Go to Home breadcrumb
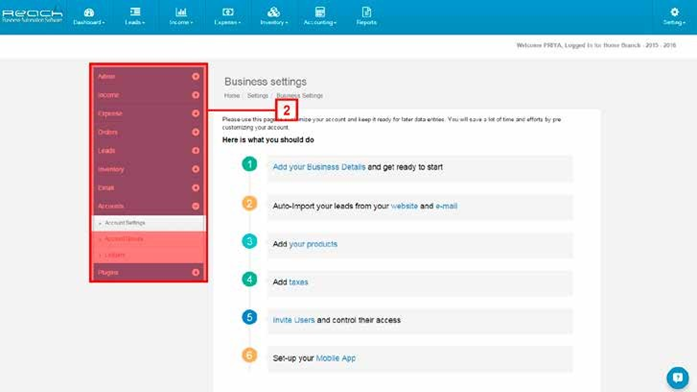The image size is (697, 392). (232, 96)
